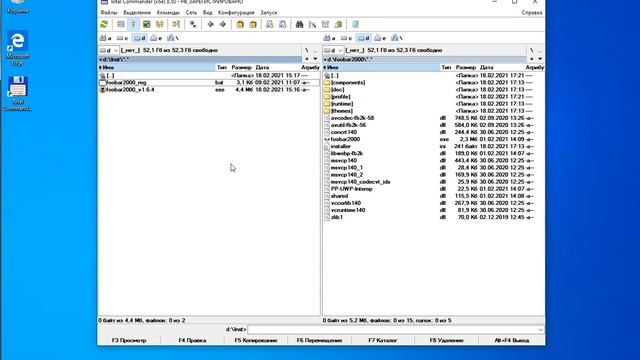The width and height of the screenshot is (640, 360).
Task: Click the green Refresh toolbar icon
Action: (104, 24)
